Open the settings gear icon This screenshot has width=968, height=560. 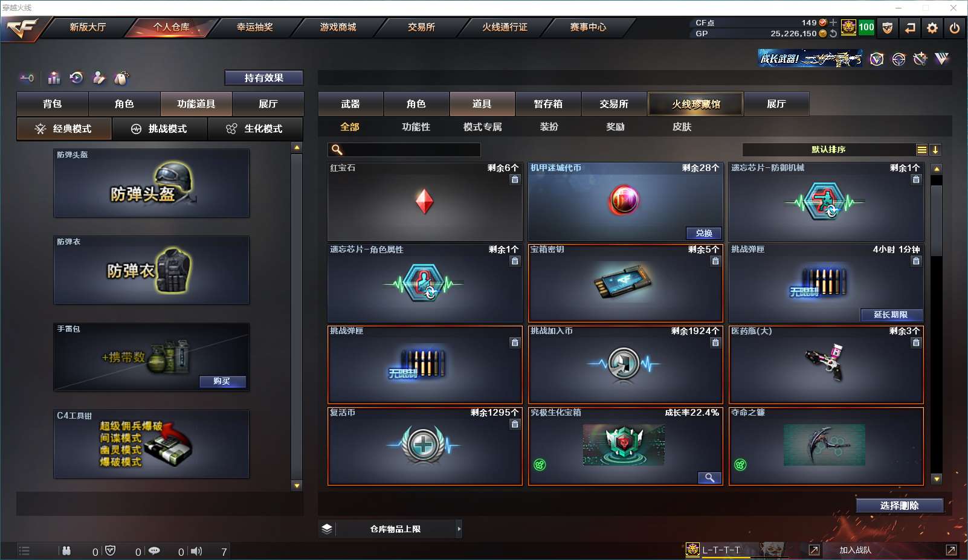click(x=932, y=28)
